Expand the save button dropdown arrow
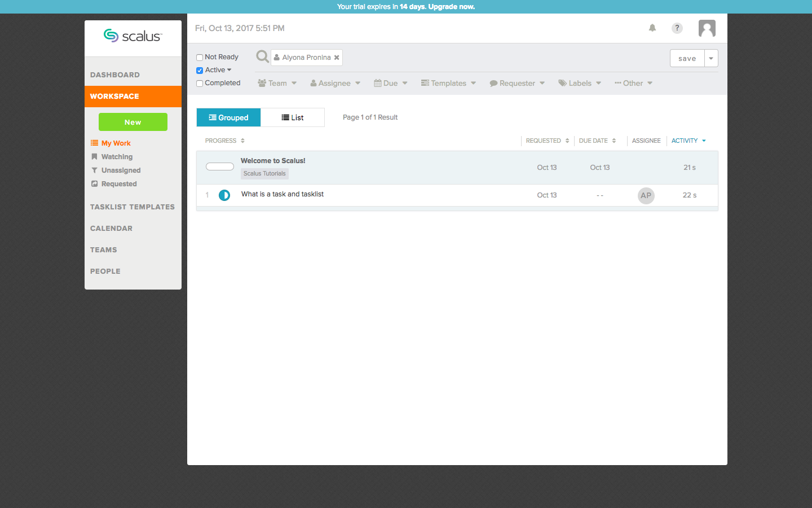The width and height of the screenshot is (812, 508). coord(711,58)
